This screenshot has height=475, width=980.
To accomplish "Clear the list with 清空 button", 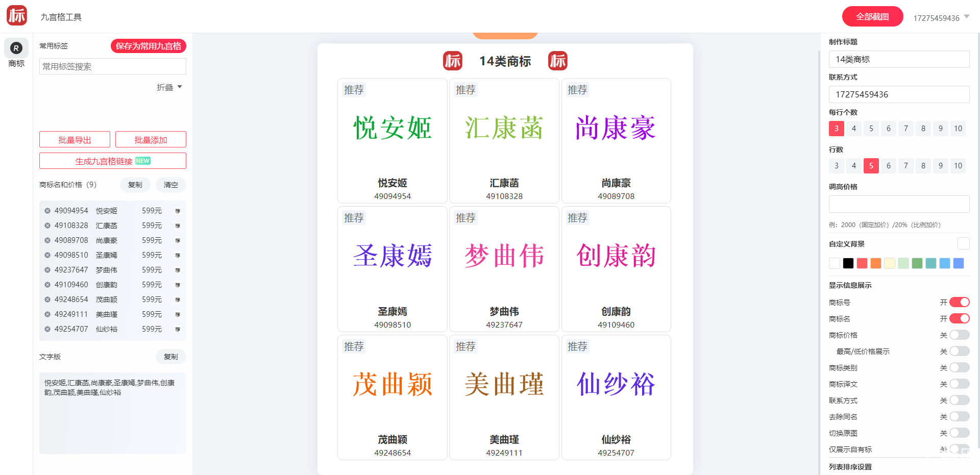I will pyautogui.click(x=171, y=185).
